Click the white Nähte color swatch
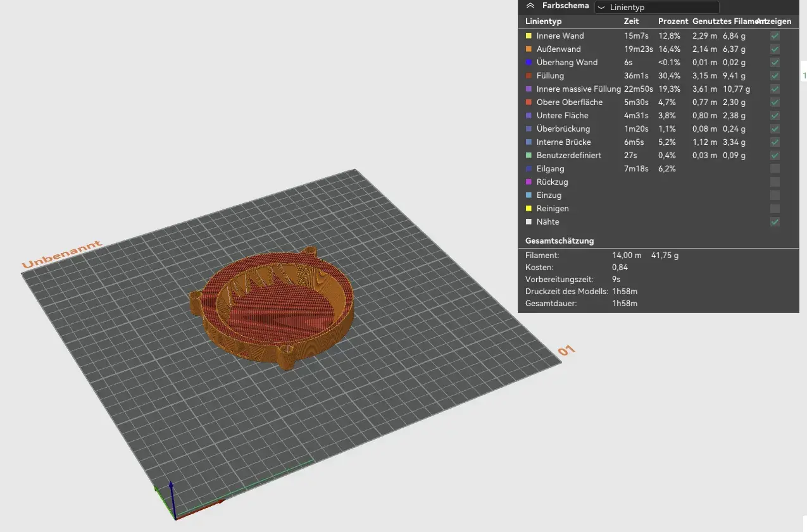 [529, 222]
